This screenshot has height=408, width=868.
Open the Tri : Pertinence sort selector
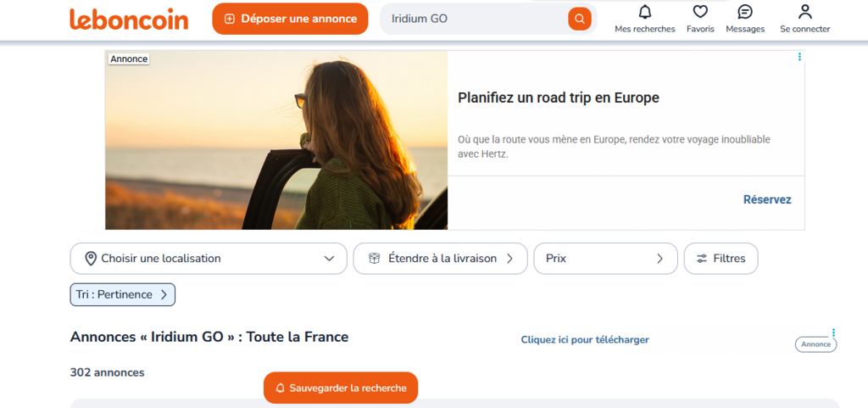coord(122,294)
